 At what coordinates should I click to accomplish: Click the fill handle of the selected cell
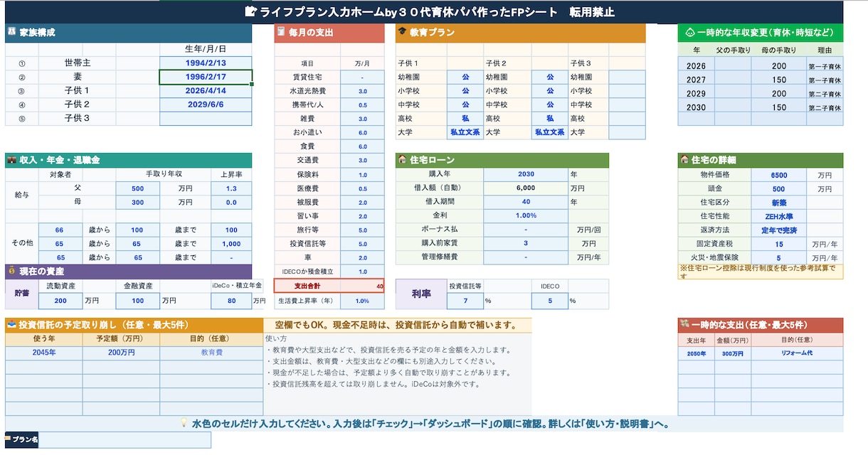coord(252,84)
